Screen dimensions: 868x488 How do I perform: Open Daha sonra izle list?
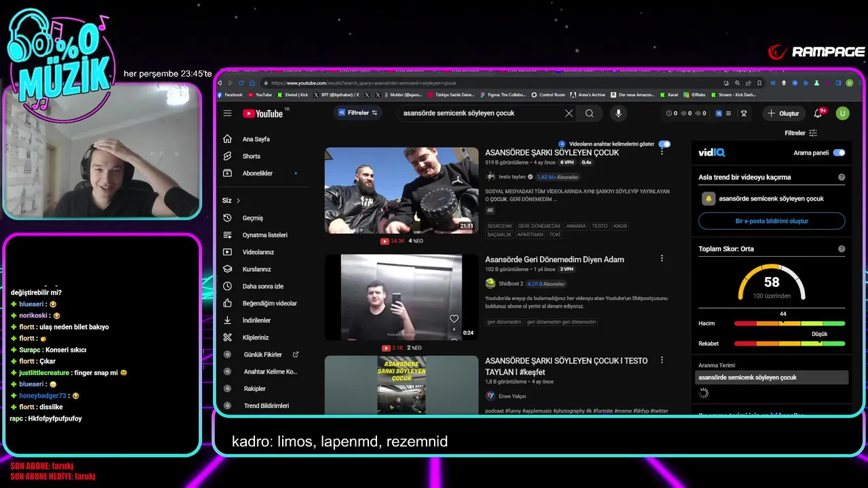pos(264,286)
